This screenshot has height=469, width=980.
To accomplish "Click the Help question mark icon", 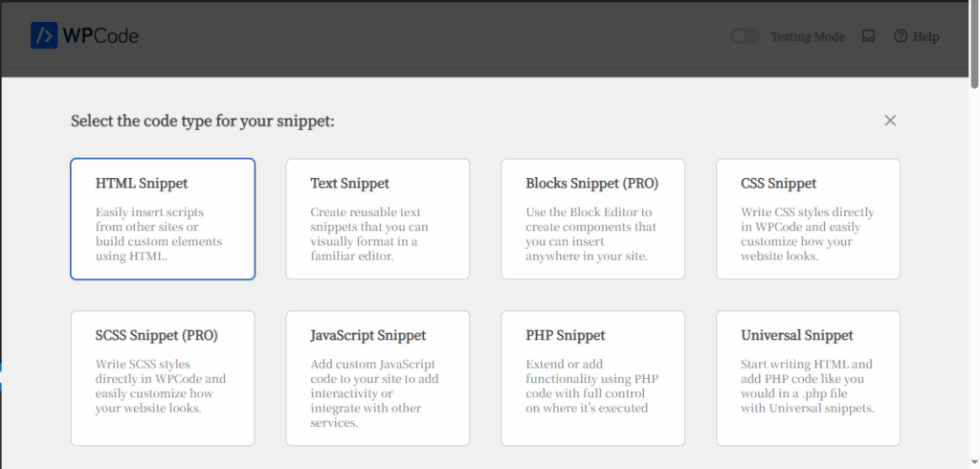I will coord(901,36).
